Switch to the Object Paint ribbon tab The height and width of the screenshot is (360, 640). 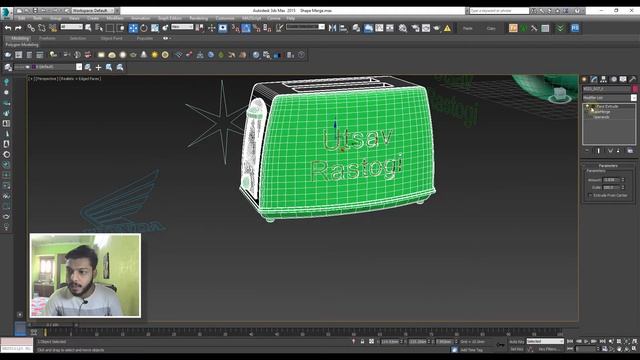(111, 38)
